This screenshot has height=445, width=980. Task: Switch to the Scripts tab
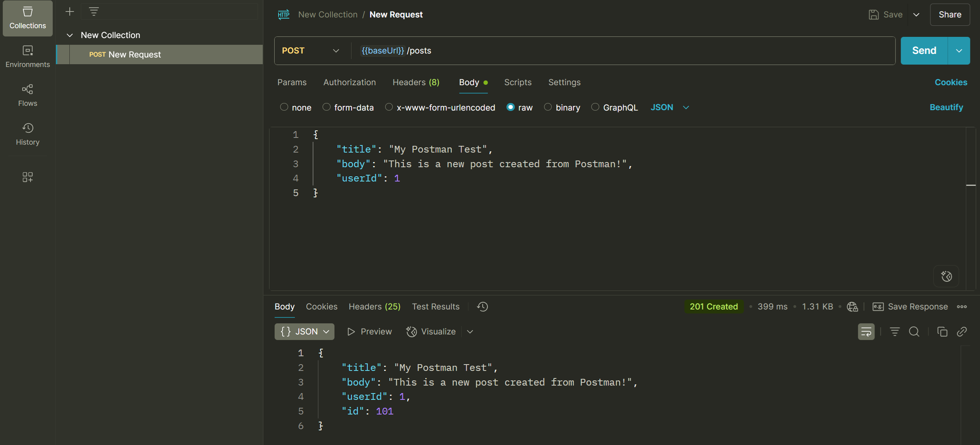518,82
